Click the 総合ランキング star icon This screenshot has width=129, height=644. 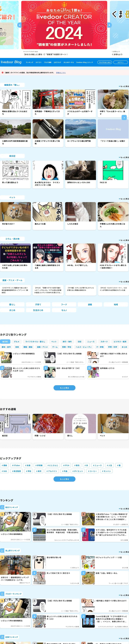(x=2, y=507)
